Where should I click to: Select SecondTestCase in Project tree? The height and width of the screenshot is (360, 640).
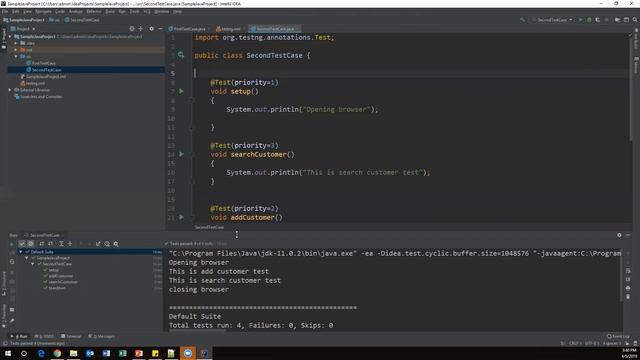47,70
